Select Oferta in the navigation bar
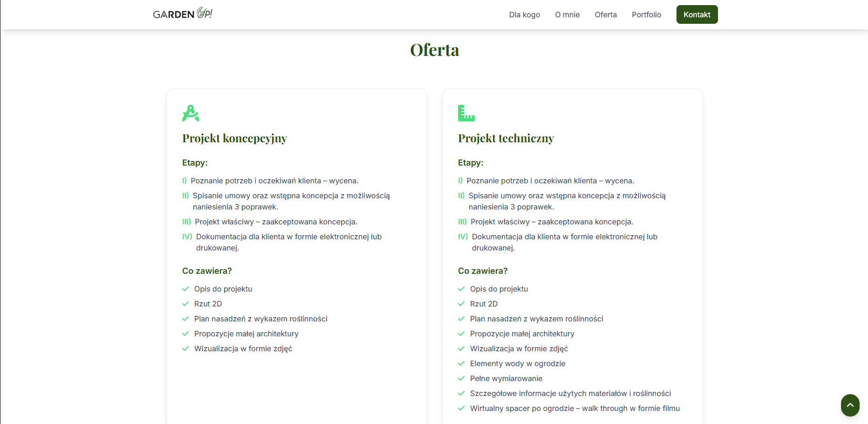The image size is (868, 424). point(605,14)
